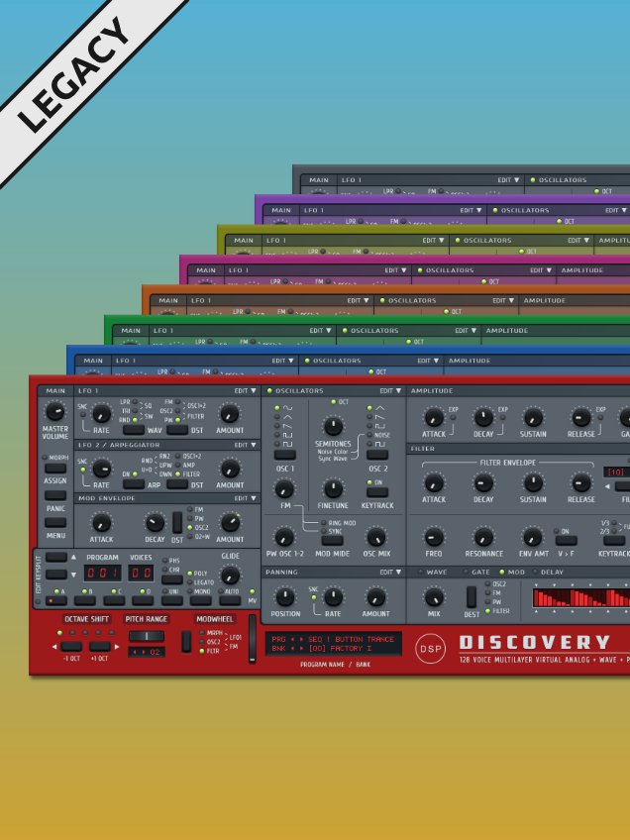
Task: Toggle the AUTO glide button
Action: 230,600
